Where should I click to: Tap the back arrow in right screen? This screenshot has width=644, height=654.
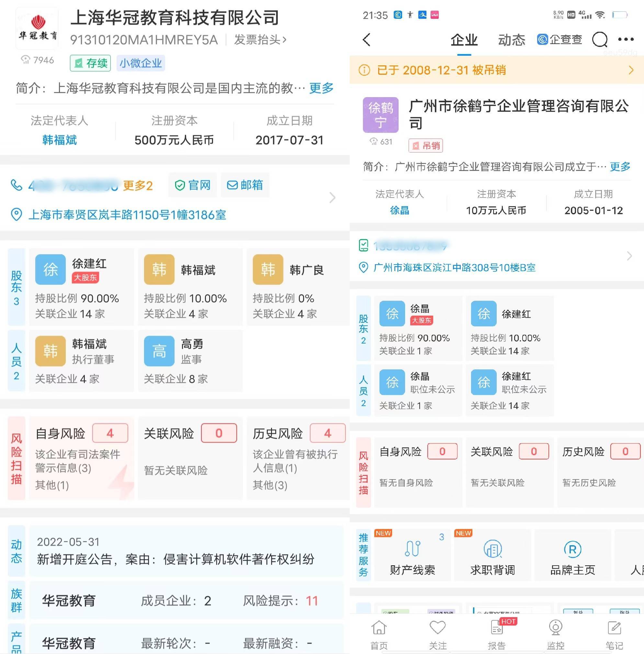(367, 39)
